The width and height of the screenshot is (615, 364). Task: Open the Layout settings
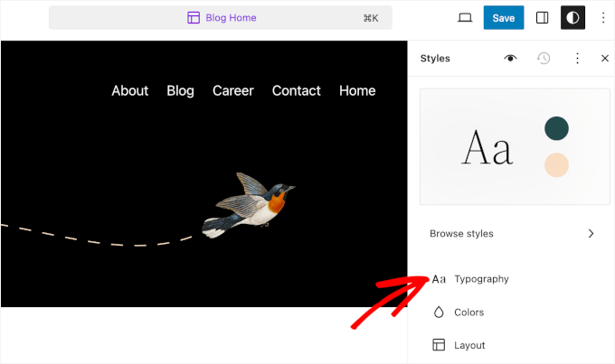[x=469, y=345]
